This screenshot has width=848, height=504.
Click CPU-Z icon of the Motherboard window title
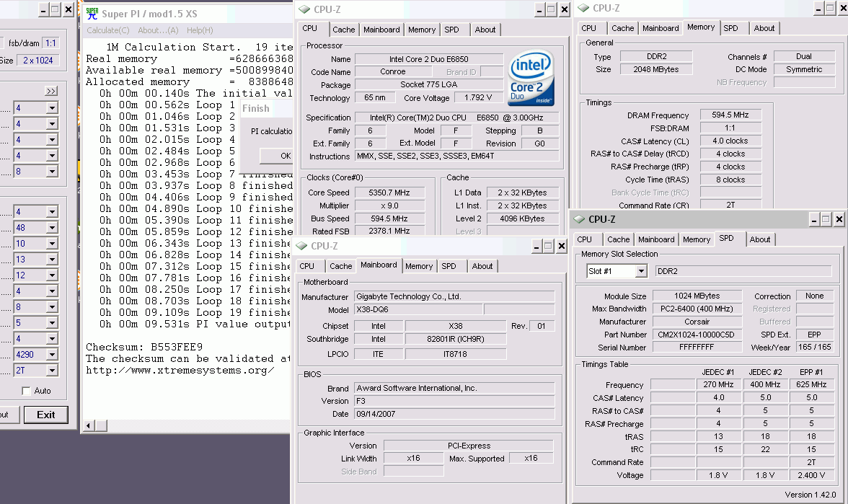click(x=301, y=246)
